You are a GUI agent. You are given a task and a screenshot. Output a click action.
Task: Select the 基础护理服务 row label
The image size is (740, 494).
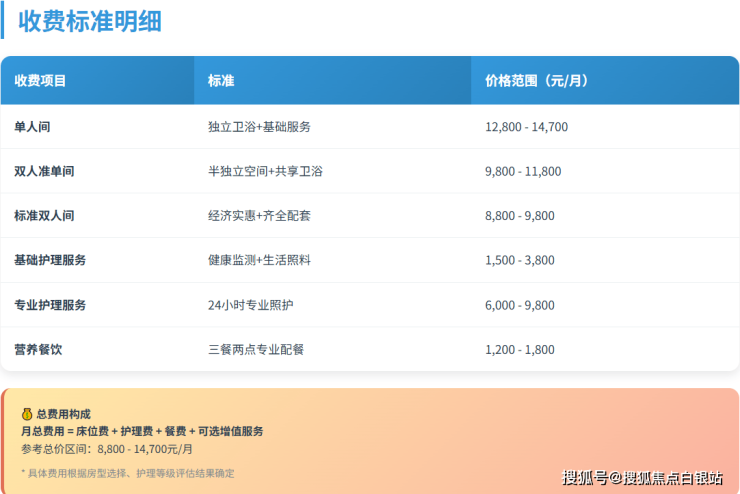point(50,260)
